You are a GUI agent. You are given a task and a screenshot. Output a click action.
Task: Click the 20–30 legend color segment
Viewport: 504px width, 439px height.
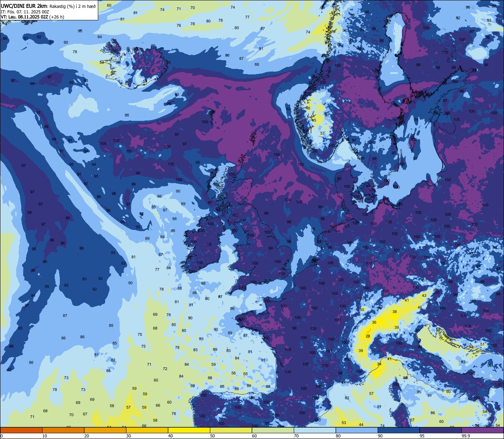point(105,430)
